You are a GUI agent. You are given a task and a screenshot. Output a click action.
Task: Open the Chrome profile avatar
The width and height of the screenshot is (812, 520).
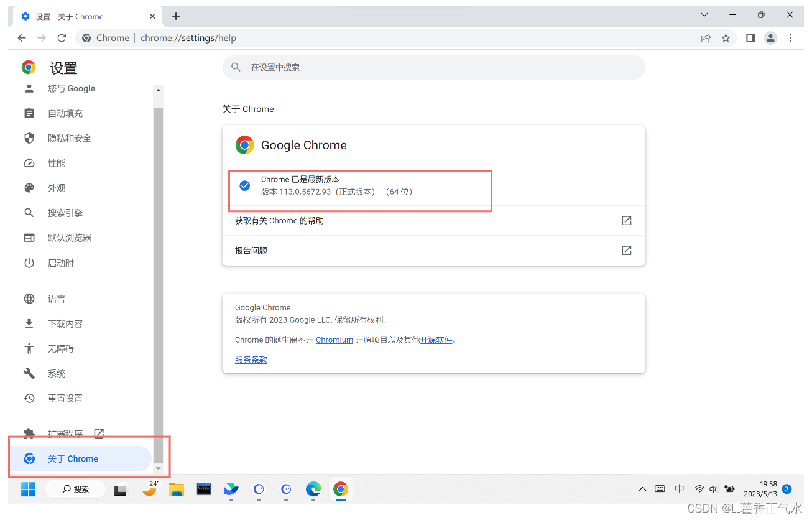point(770,38)
